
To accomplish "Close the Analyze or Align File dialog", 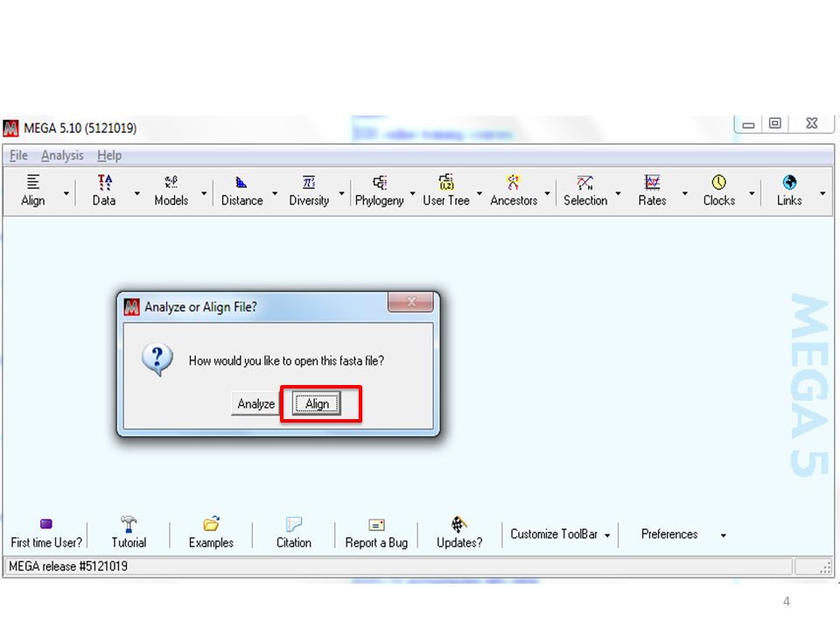I will [410, 302].
